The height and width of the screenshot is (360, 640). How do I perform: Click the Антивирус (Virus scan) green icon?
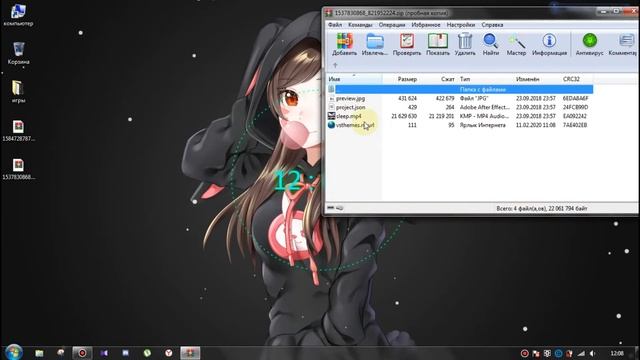point(589,41)
